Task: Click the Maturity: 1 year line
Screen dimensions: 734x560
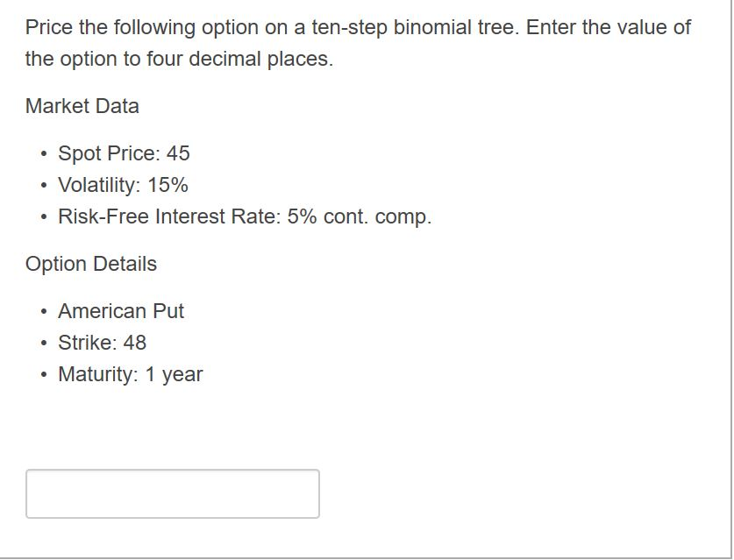Action: click(x=129, y=374)
